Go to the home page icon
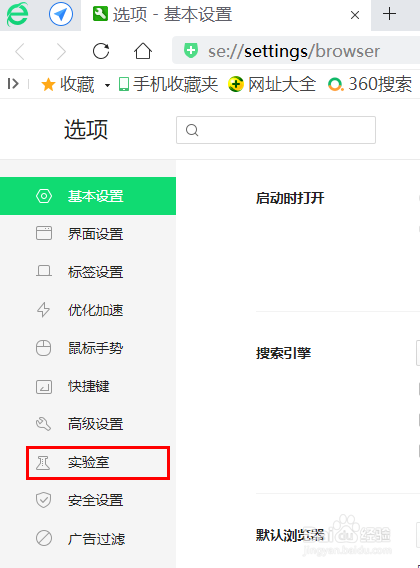 pos(143,51)
